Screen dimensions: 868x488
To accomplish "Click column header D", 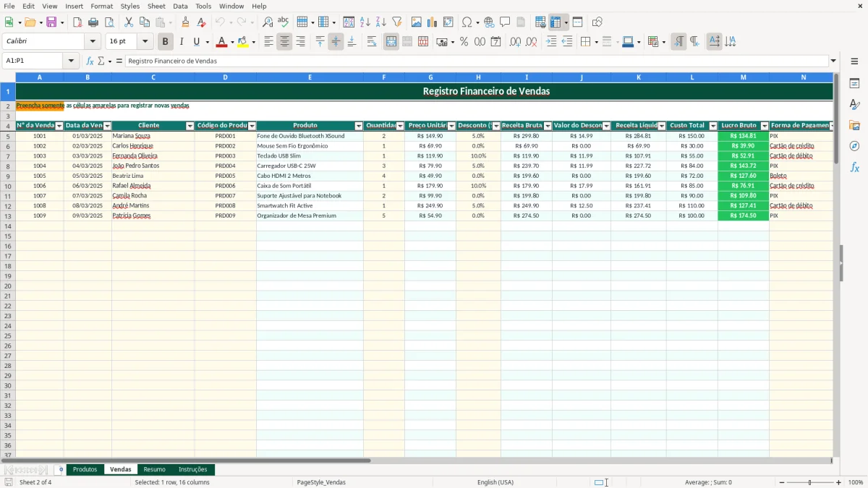I will coord(225,77).
